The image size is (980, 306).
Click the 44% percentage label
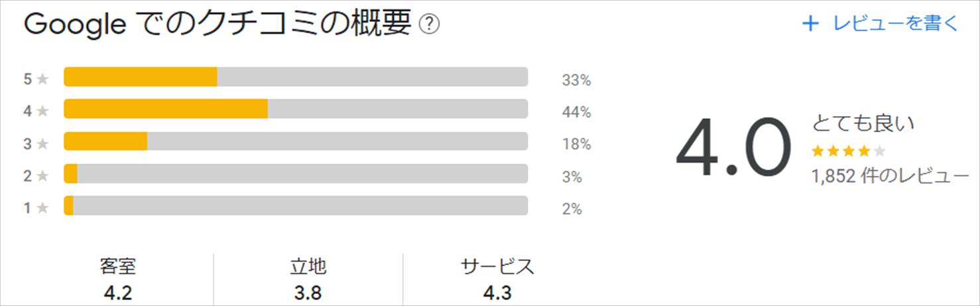(576, 112)
